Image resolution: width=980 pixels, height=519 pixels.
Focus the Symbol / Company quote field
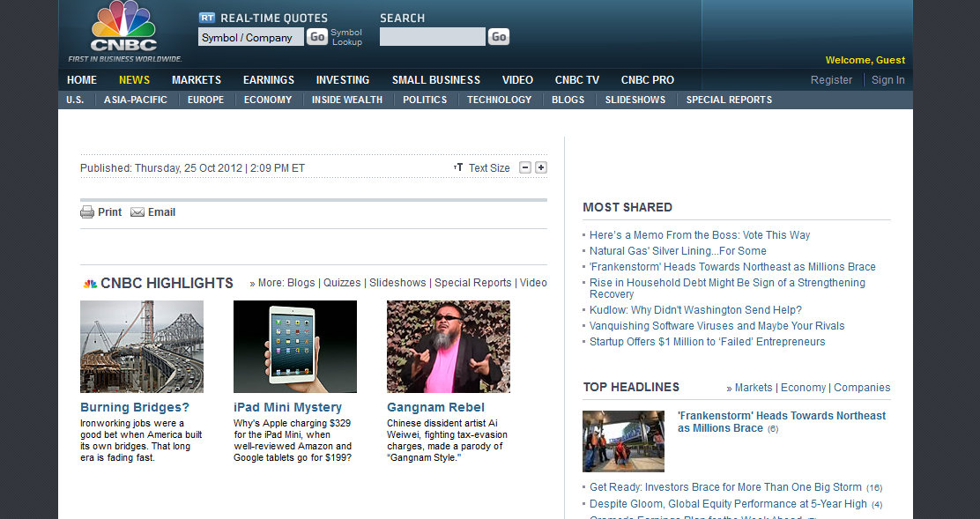coord(251,37)
